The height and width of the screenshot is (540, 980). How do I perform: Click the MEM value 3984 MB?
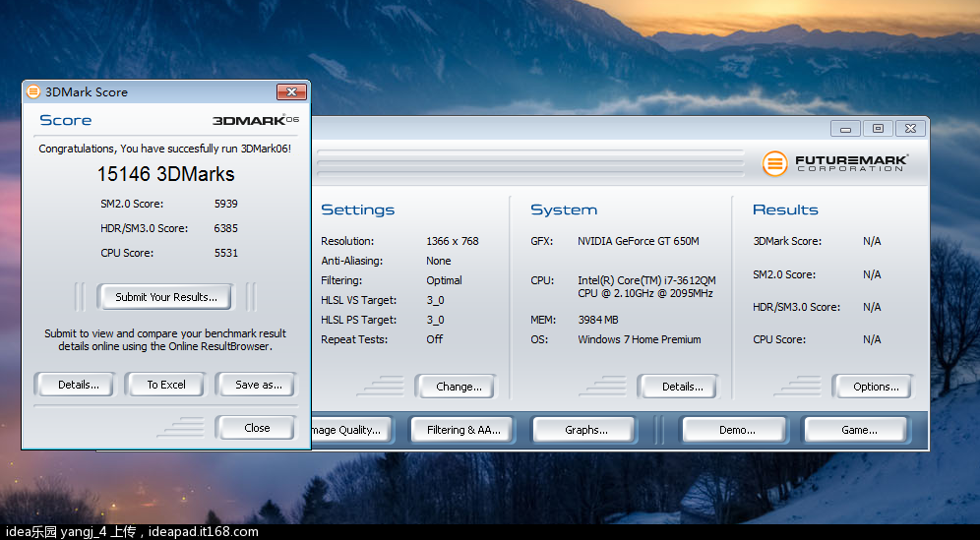(x=598, y=320)
